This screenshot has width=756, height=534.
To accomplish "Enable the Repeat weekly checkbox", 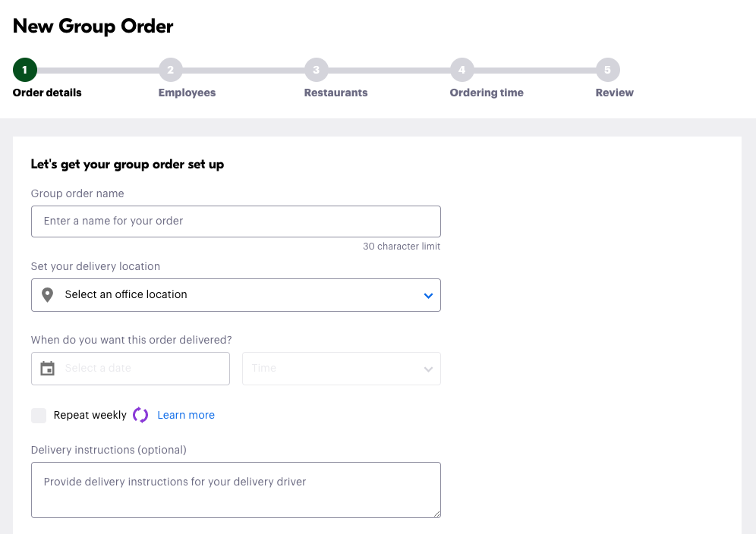I will [x=39, y=415].
